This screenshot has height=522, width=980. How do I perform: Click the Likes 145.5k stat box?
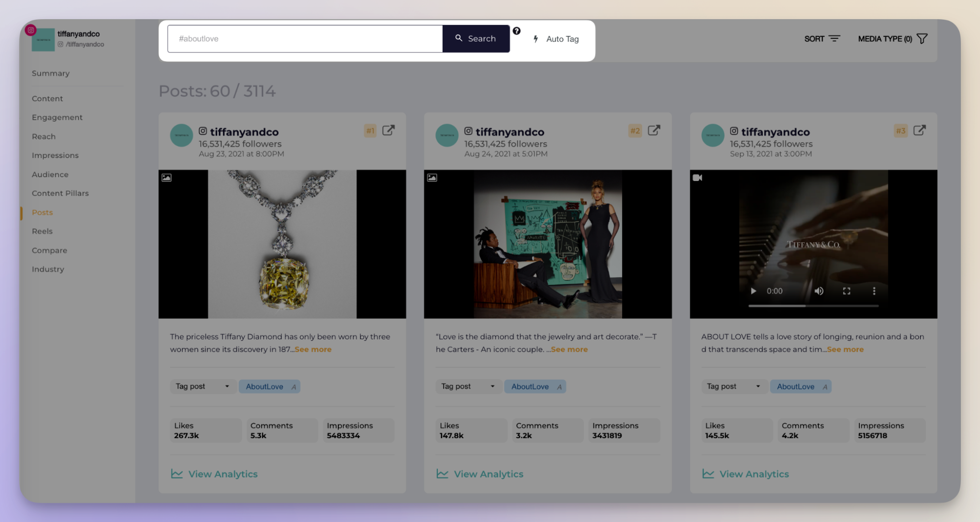[737, 430]
